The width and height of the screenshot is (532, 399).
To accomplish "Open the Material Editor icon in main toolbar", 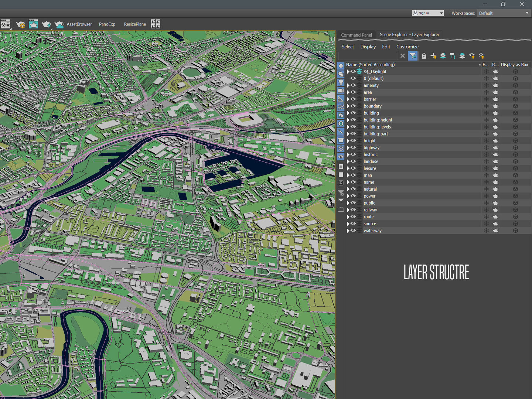I will tap(6, 24).
